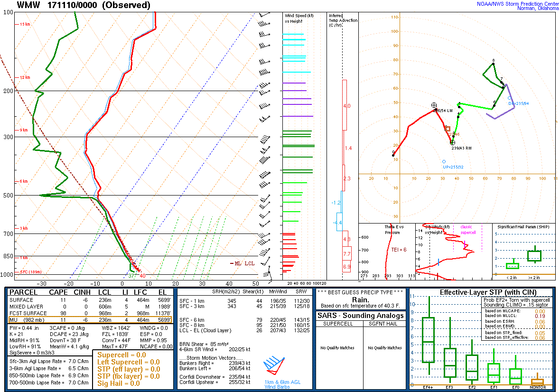Image resolution: width=560 pixels, height=392 pixels.
Task: Select the MIXED LAYER parcel row
Action: (x=90, y=307)
